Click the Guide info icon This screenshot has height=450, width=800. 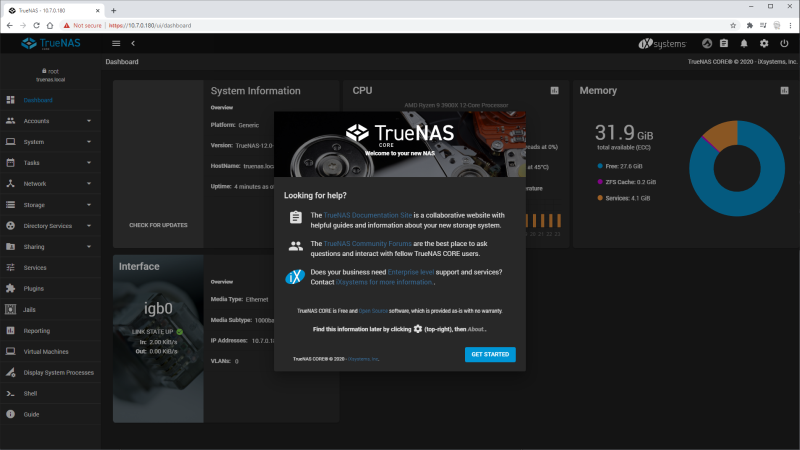pyautogui.click(x=10, y=414)
